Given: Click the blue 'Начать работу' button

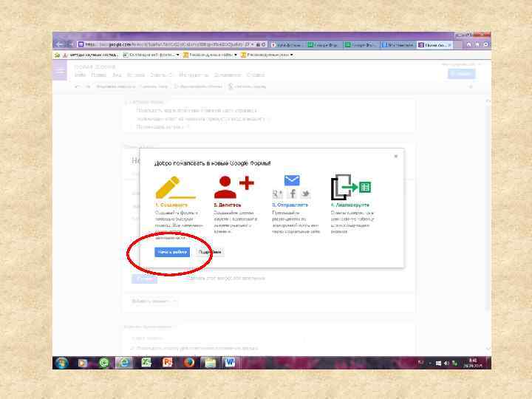Looking at the screenshot, I should (x=172, y=252).
